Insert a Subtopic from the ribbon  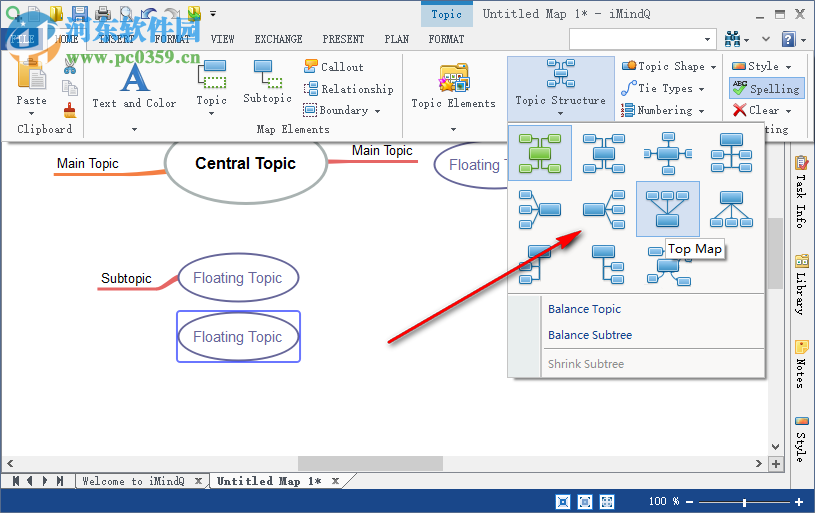click(267, 82)
